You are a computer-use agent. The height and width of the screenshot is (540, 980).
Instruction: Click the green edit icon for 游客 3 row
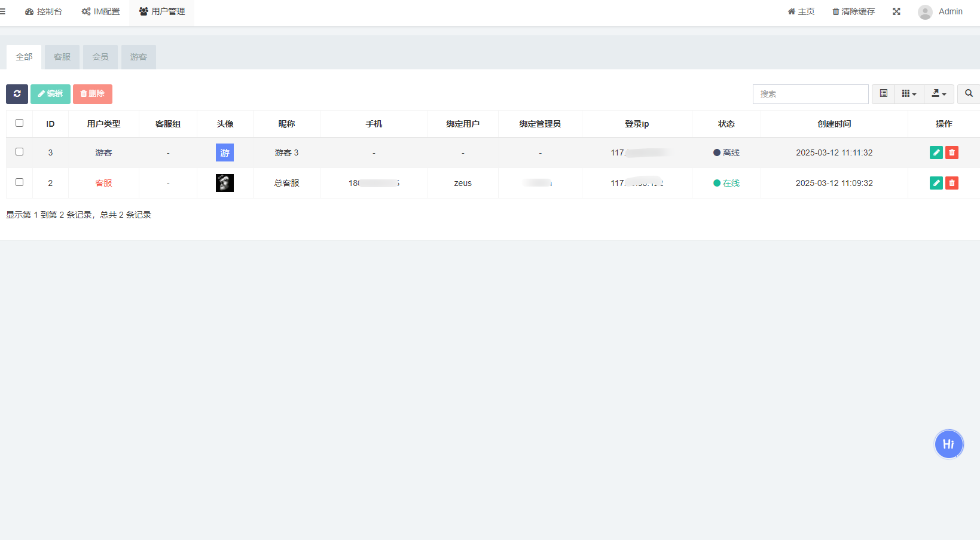tap(936, 152)
